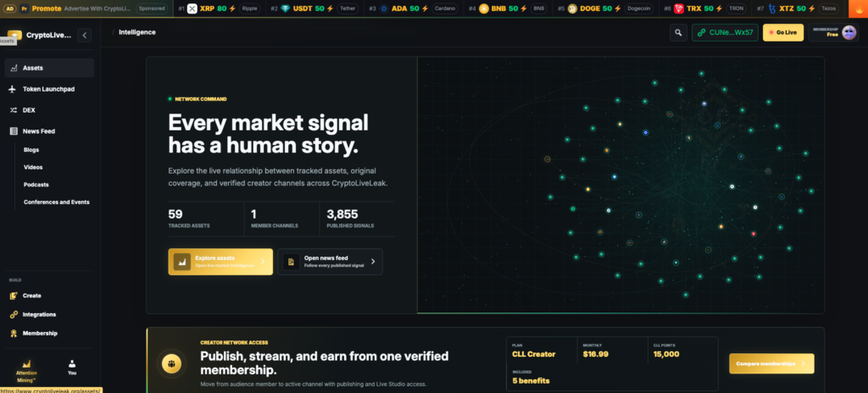Viewport: 868px width, 393px height.
Task: Select Podcasts under News Feed
Action: coord(36,185)
